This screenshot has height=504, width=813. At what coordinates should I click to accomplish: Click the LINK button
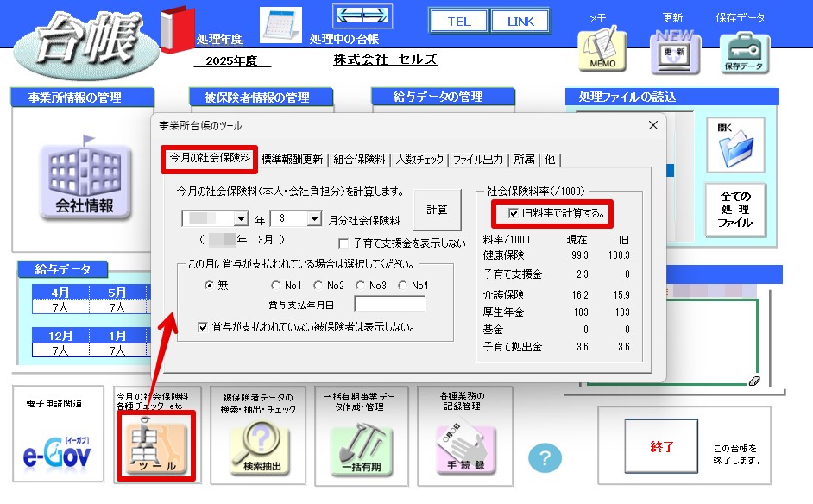520,22
